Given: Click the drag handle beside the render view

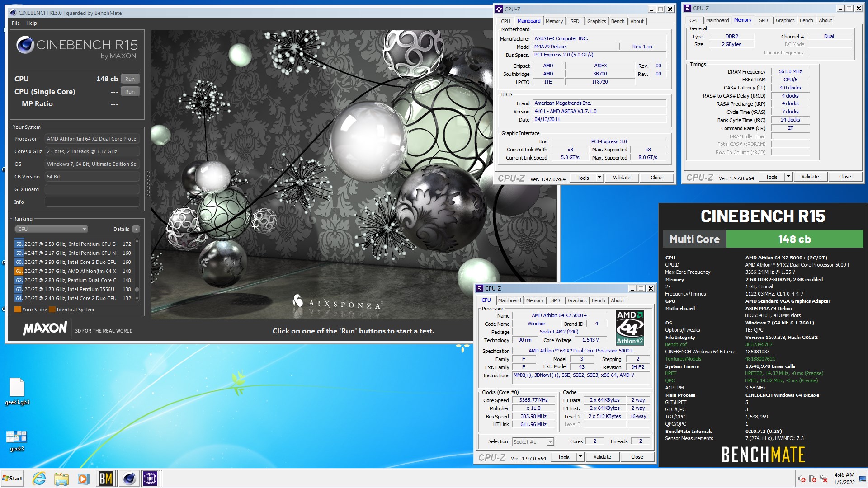Looking at the screenshot, I should (x=148, y=185).
